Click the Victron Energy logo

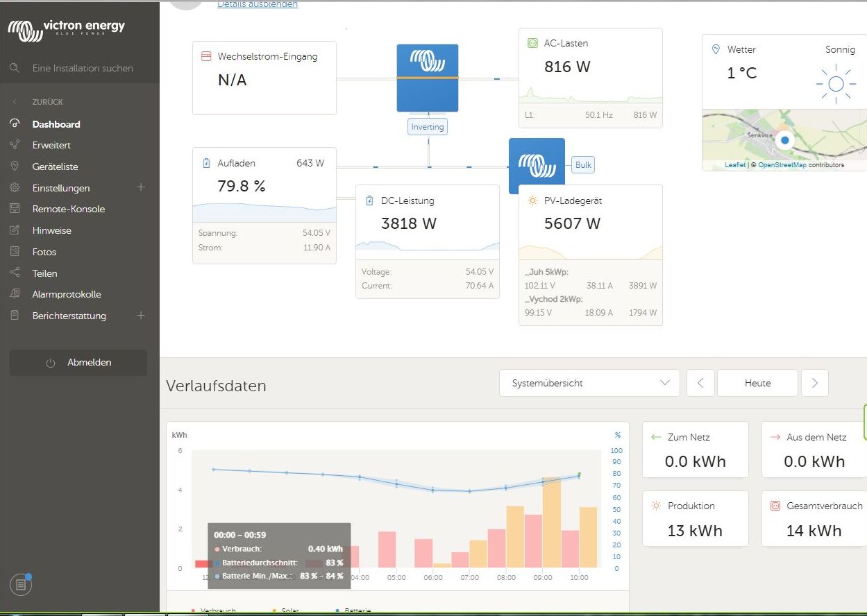(66, 29)
